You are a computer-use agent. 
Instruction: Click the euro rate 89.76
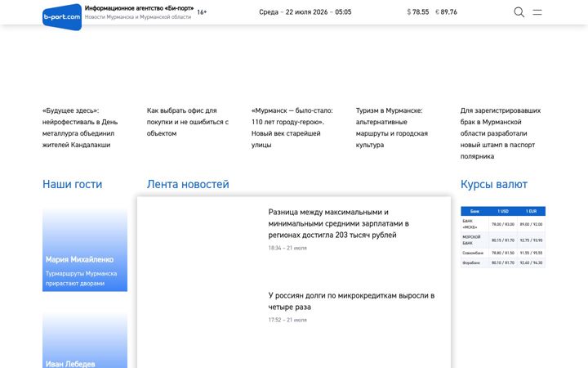(x=446, y=12)
